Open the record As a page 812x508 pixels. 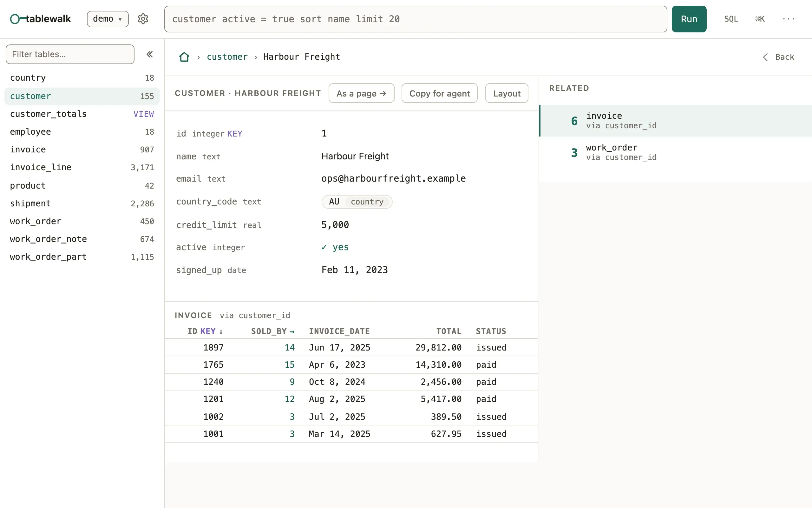point(361,93)
